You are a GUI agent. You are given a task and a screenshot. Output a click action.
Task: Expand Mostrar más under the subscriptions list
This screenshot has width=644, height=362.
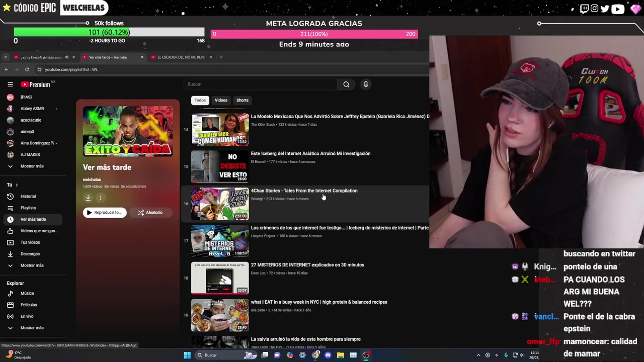(33, 166)
